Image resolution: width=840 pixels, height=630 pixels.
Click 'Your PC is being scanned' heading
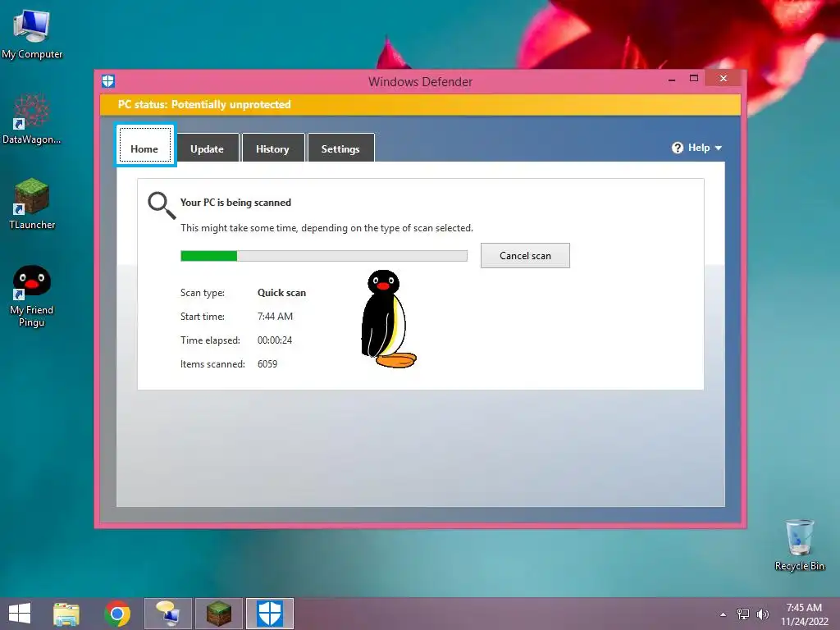click(x=235, y=203)
